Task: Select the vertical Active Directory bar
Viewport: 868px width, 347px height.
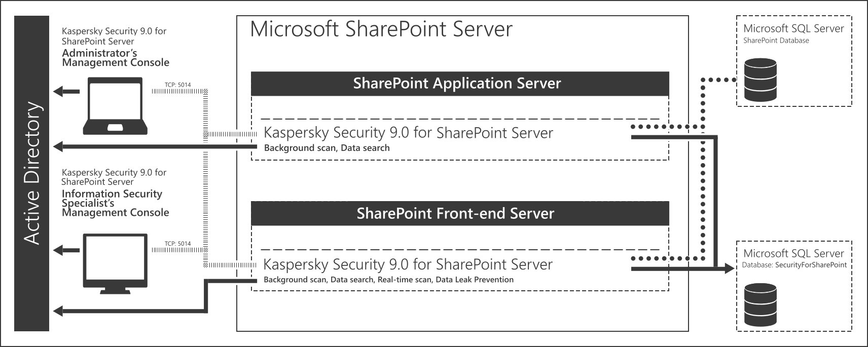Action: tap(31, 173)
